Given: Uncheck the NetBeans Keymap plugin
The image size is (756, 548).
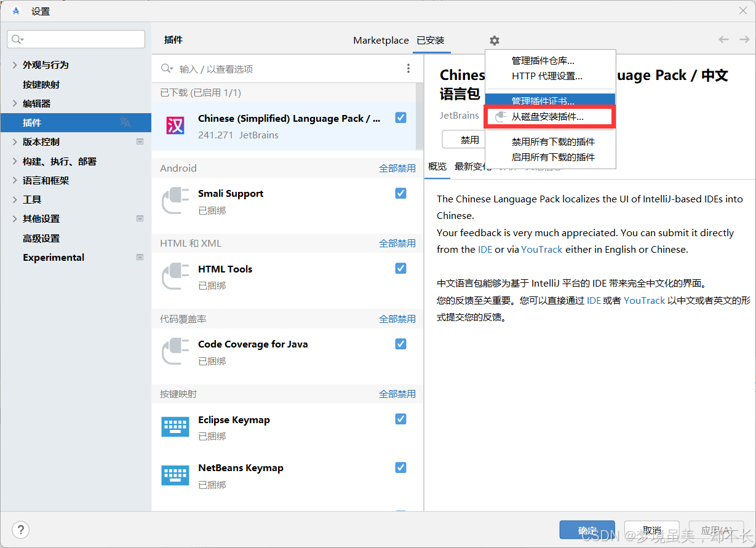Looking at the screenshot, I should pos(400,467).
